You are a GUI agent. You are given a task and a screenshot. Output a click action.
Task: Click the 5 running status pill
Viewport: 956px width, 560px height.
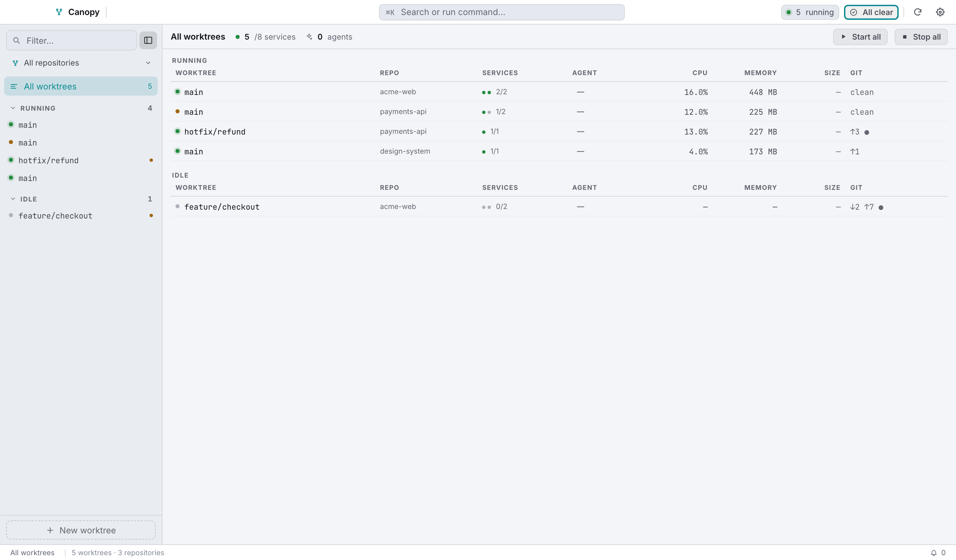pyautogui.click(x=810, y=12)
